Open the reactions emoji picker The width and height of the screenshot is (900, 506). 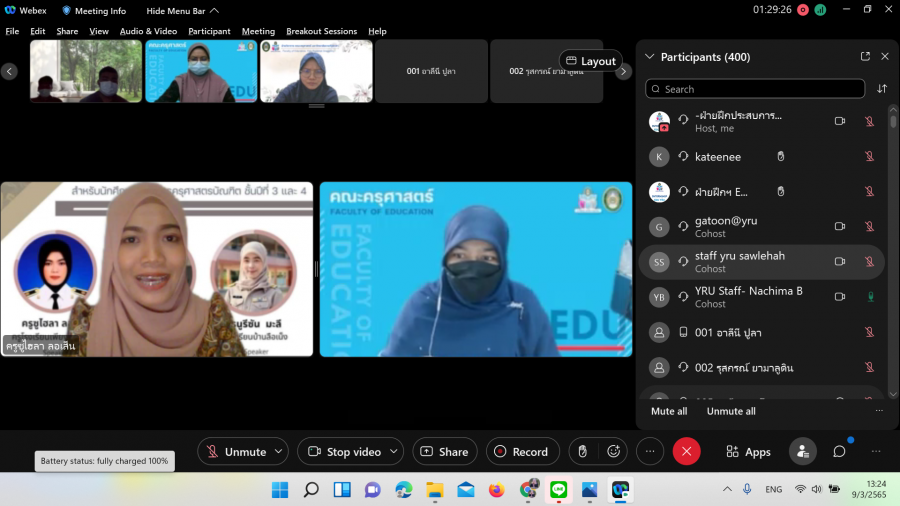[x=614, y=452]
